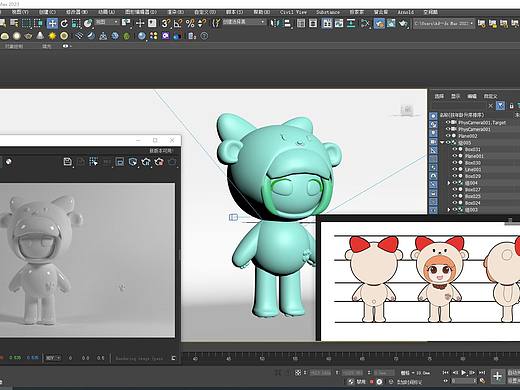
Task: Click the Rectangular Selection Region tool
Action: click(x=26, y=23)
